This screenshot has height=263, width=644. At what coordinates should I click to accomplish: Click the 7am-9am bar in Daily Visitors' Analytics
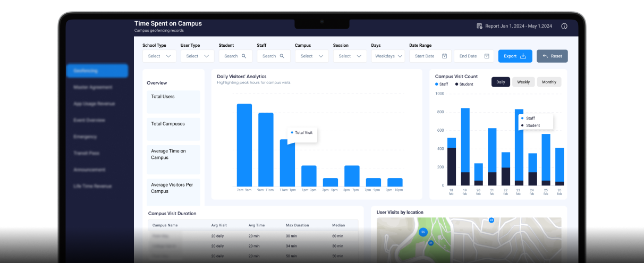(244, 145)
